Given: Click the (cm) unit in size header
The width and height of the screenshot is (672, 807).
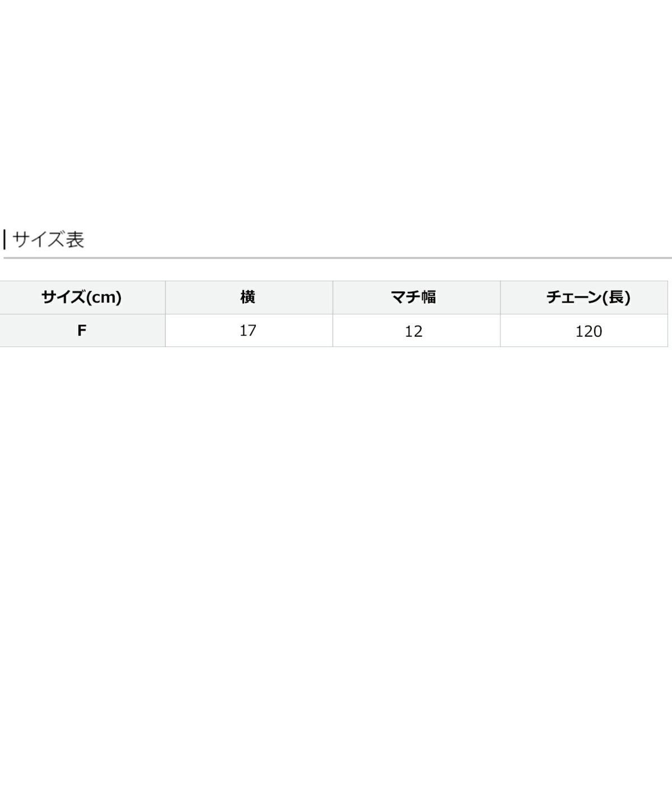Looking at the screenshot, I should (105, 297).
